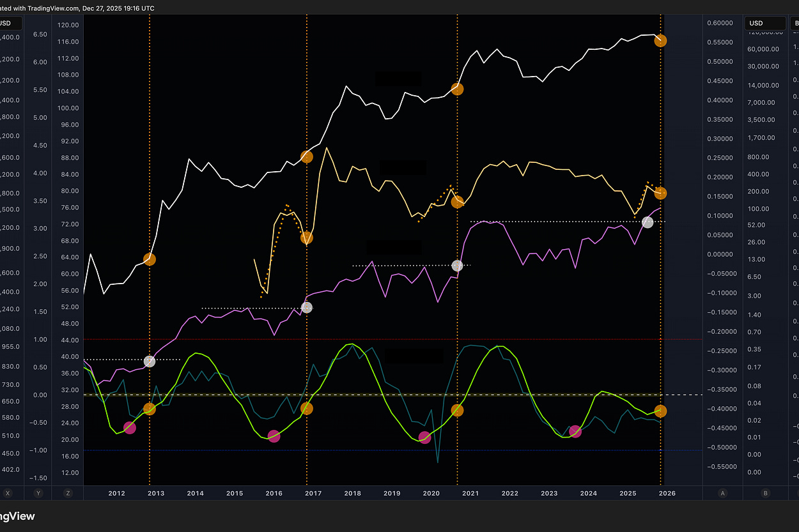Click the Y scale label button
This screenshot has width=799, height=532.
(x=38, y=493)
